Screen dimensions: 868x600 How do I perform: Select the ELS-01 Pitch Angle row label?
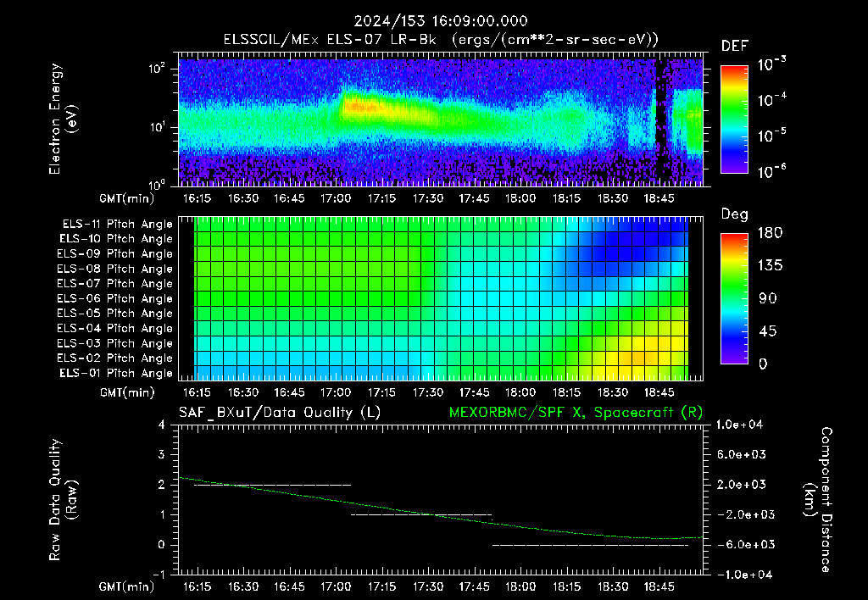coord(116,374)
